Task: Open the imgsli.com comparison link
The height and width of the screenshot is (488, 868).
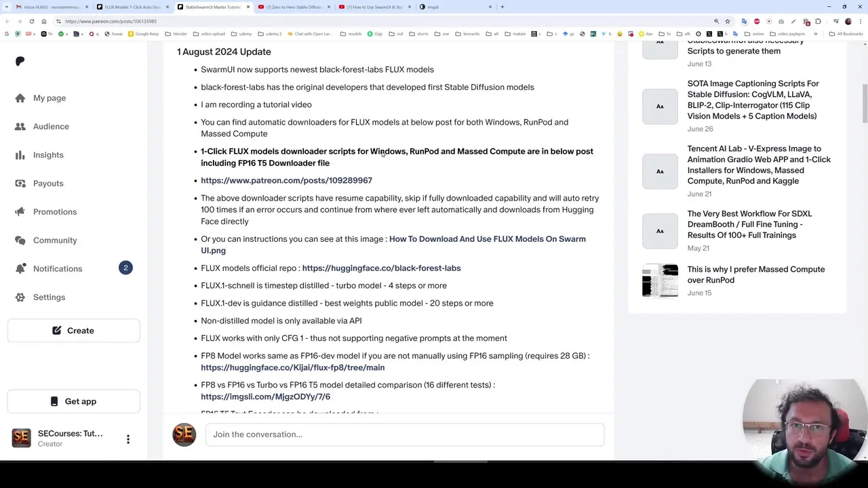Action: (x=265, y=397)
